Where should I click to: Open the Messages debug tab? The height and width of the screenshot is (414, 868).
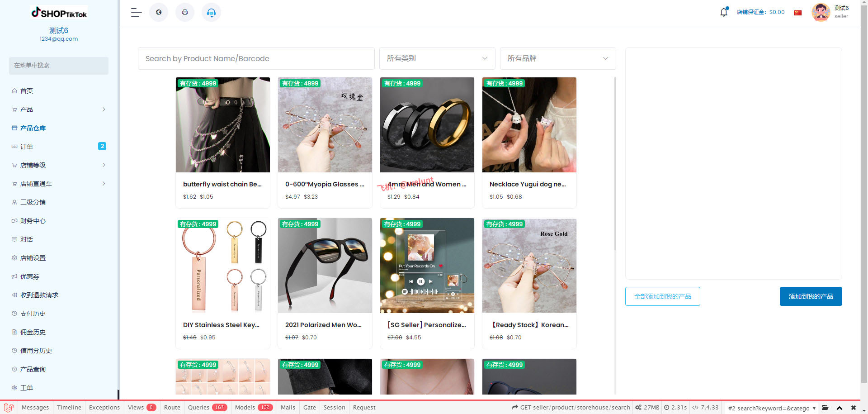[35, 408]
